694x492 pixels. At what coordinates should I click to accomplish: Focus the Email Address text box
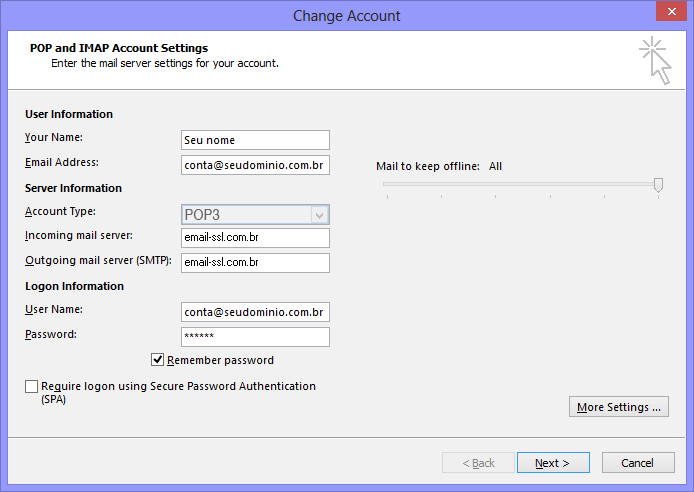click(x=255, y=165)
